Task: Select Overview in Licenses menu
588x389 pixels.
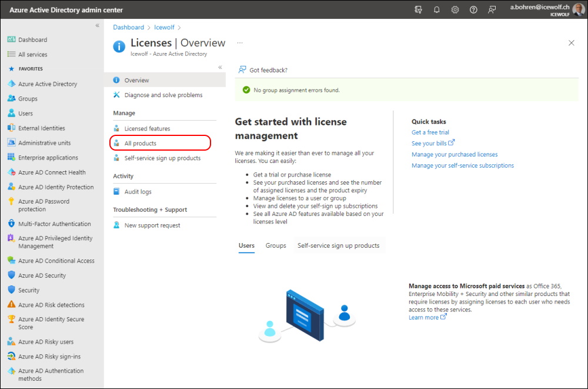Action: point(165,80)
